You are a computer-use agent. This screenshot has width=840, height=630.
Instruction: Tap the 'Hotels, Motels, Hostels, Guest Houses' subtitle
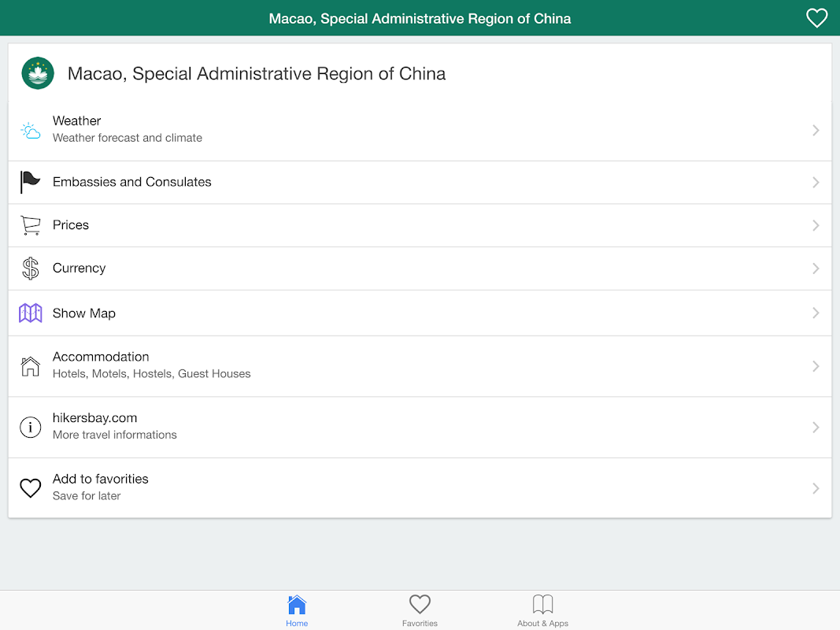coord(152,374)
